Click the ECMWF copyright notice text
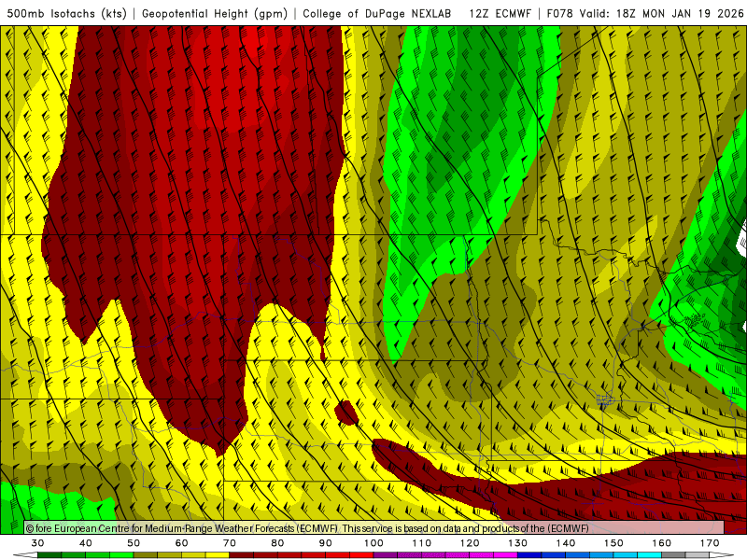Viewport: 747px width, 560px height. click(307, 528)
